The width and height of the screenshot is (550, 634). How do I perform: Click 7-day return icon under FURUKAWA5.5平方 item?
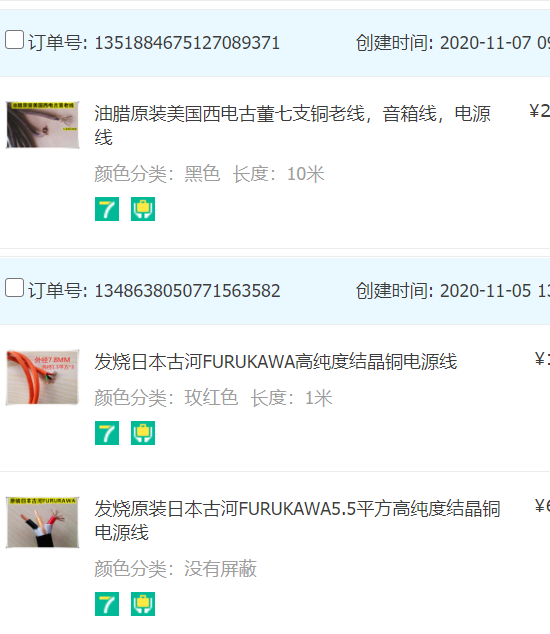[x=107, y=604]
